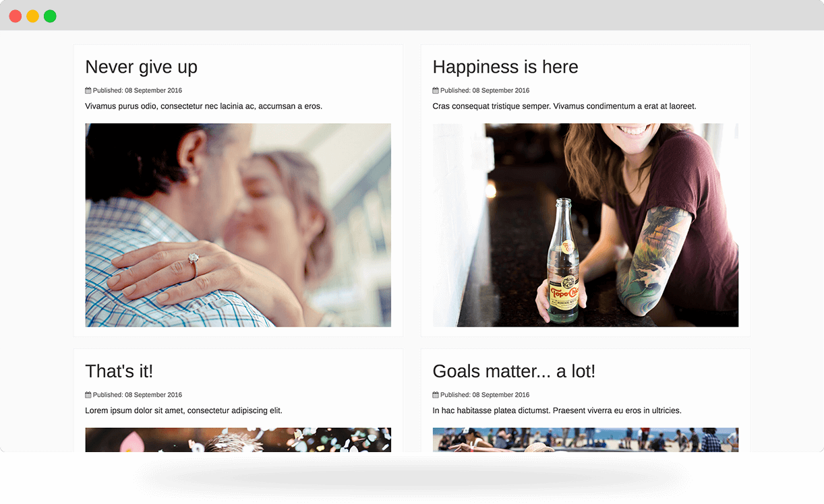Open the "Goals matter... a lot!" title
Image resolution: width=824 pixels, height=504 pixels.
click(513, 371)
